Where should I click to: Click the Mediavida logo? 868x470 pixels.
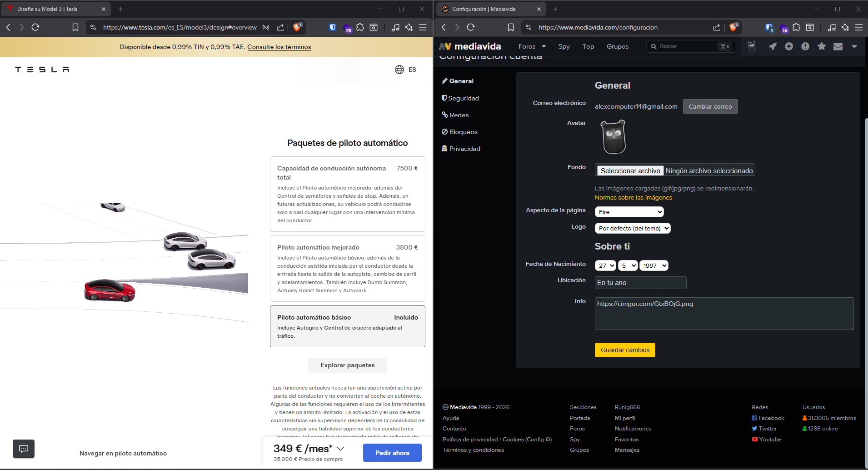[470, 46]
